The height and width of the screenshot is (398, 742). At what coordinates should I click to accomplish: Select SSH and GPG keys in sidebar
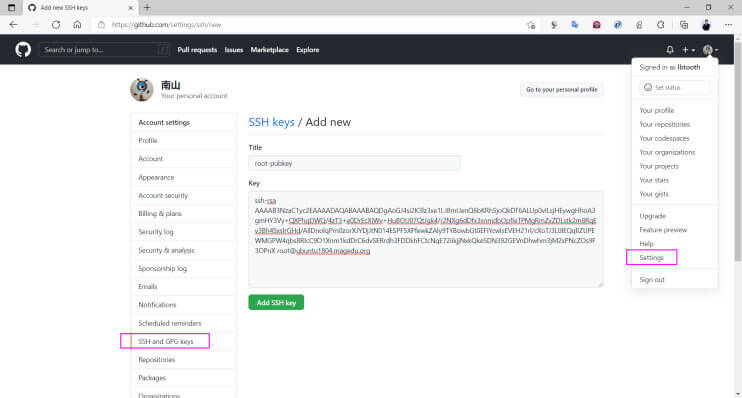pos(184,341)
